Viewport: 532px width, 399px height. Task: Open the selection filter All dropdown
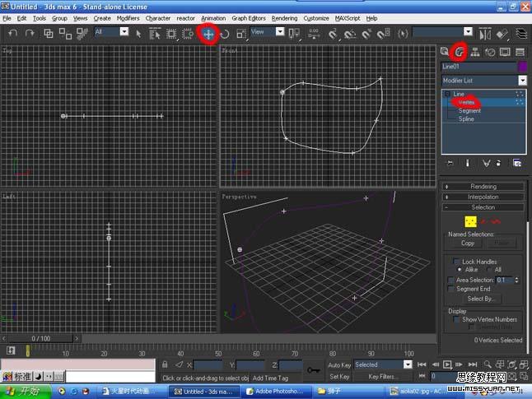click(124, 31)
